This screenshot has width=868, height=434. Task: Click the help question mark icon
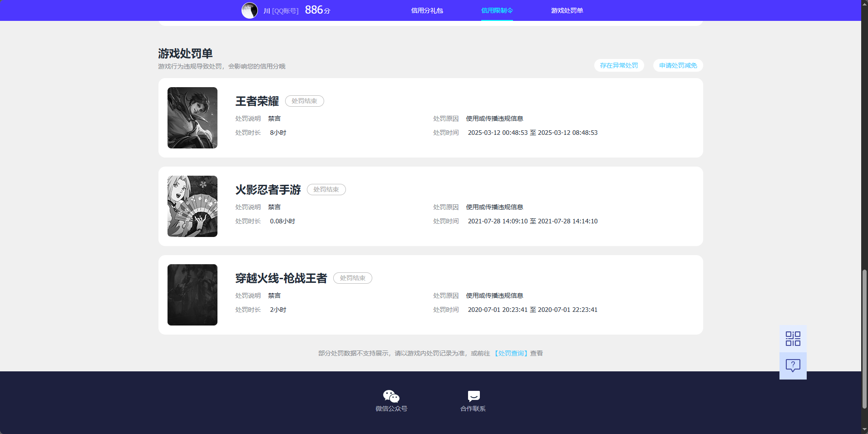793,365
